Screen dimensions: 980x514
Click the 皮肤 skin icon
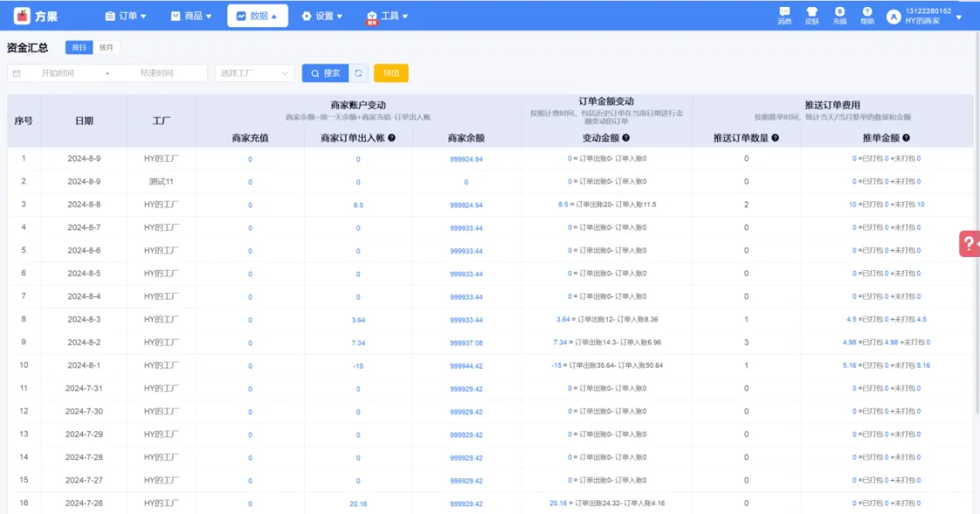pos(812,15)
